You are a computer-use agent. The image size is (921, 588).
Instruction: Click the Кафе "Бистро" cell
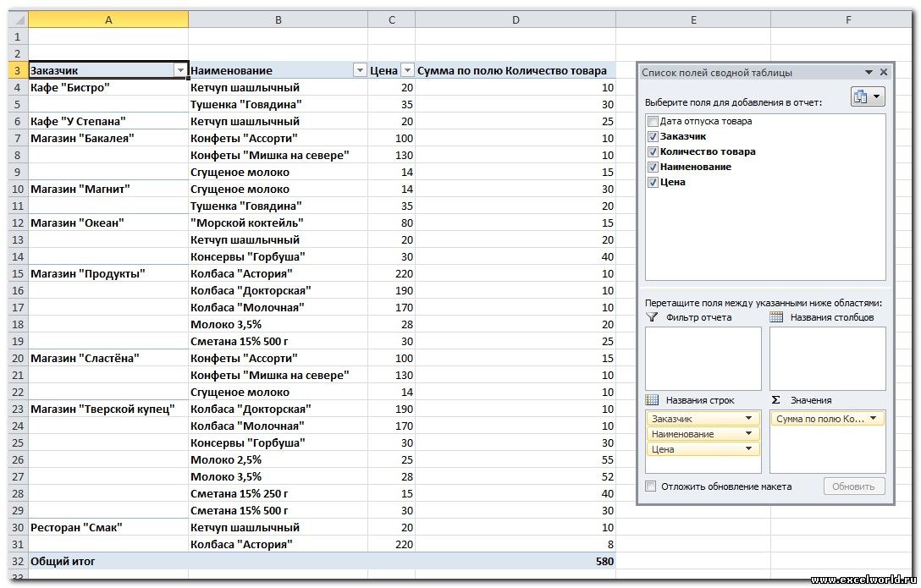click(x=108, y=87)
